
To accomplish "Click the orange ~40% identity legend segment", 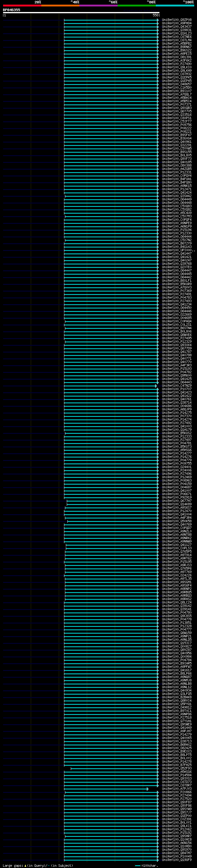I will pos(60,6).
